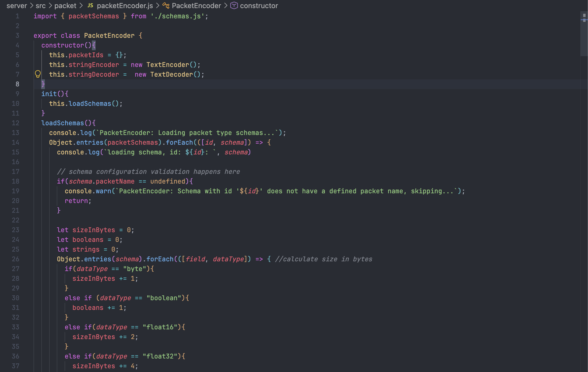Click line number 26 in gutter
The height and width of the screenshot is (372, 588).
tap(15, 259)
